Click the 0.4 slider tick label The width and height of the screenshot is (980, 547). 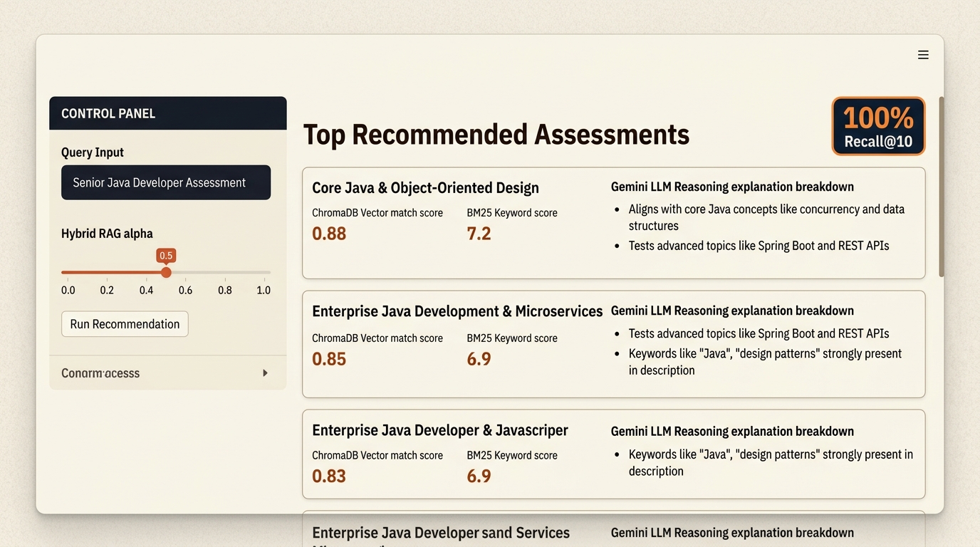click(x=146, y=291)
